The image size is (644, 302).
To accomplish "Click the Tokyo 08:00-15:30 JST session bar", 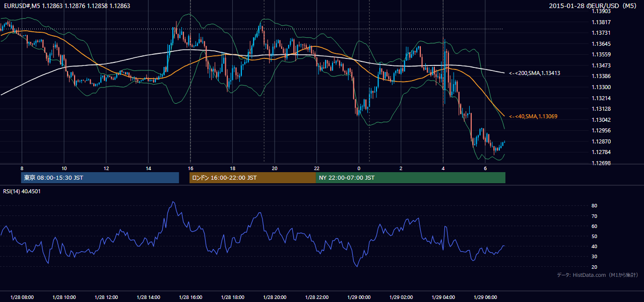I will [100, 178].
